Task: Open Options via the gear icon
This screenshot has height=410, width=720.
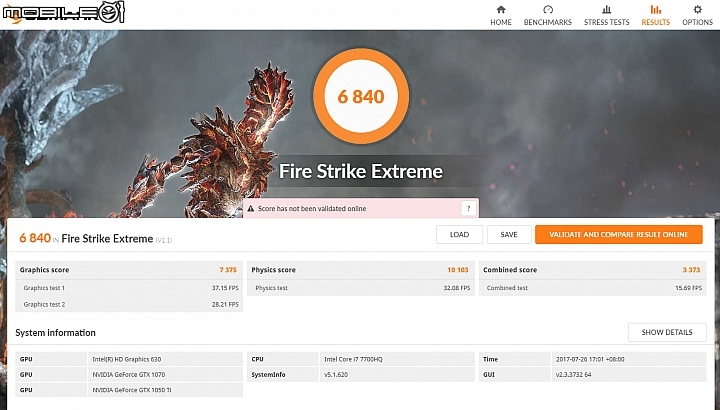Action: click(x=698, y=10)
